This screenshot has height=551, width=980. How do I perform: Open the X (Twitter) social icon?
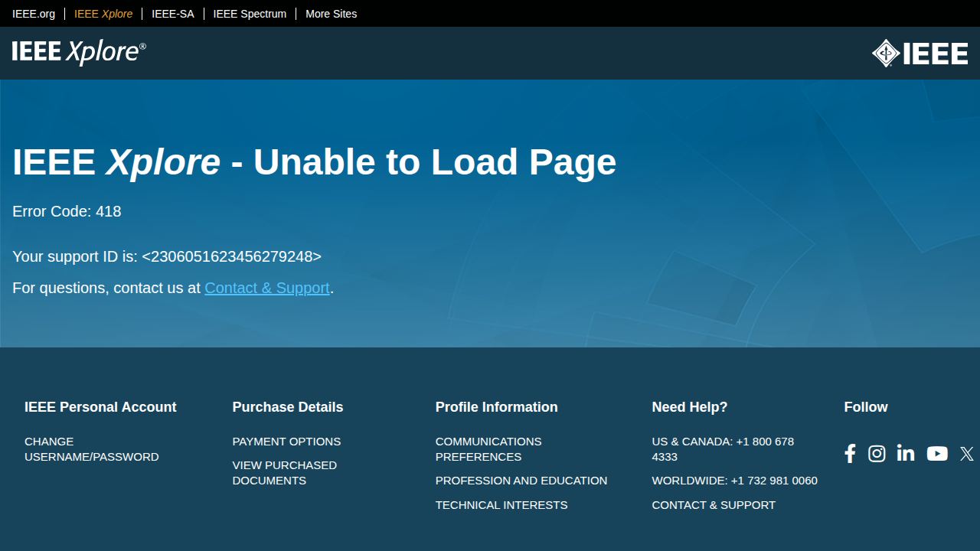967,454
